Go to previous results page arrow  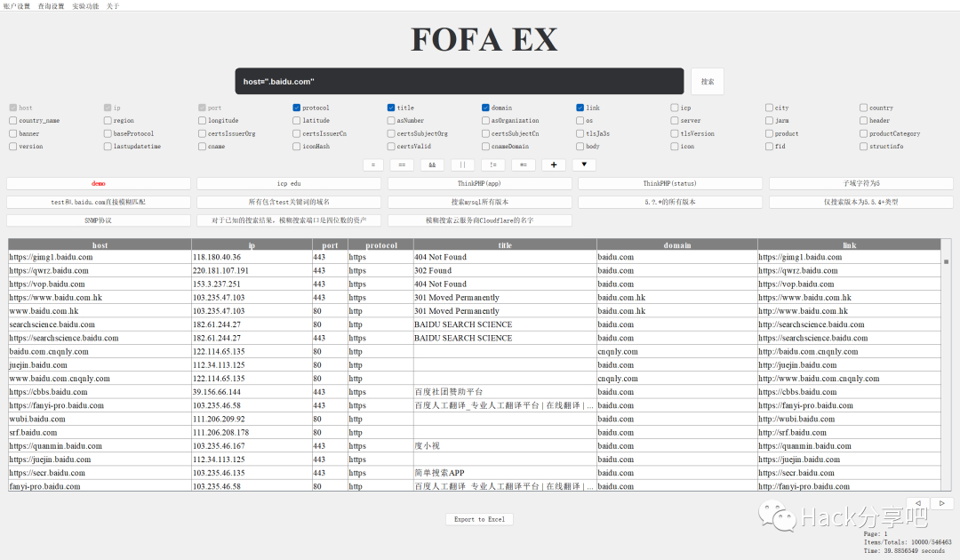[x=917, y=503]
